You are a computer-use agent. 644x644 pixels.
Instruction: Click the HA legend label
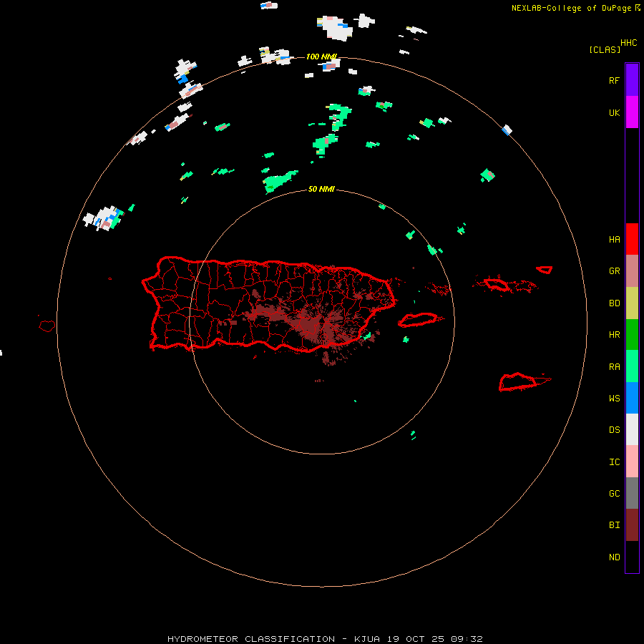(x=614, y=240)
